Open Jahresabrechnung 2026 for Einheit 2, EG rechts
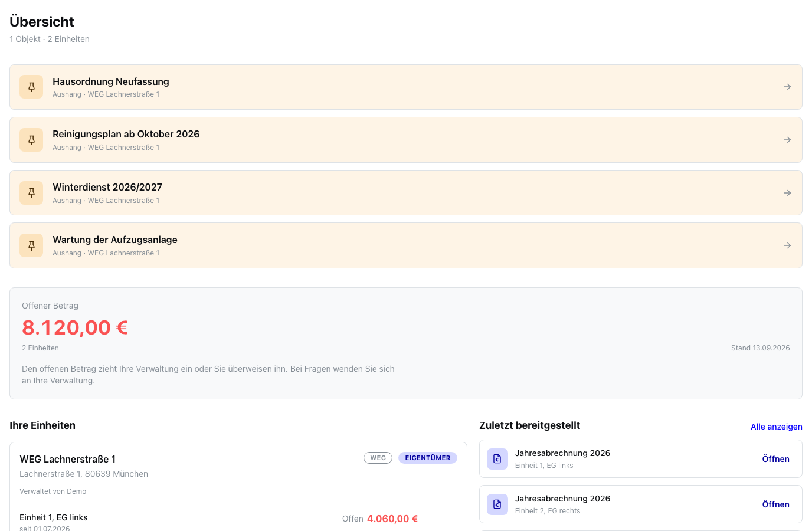 click(775, 504)
